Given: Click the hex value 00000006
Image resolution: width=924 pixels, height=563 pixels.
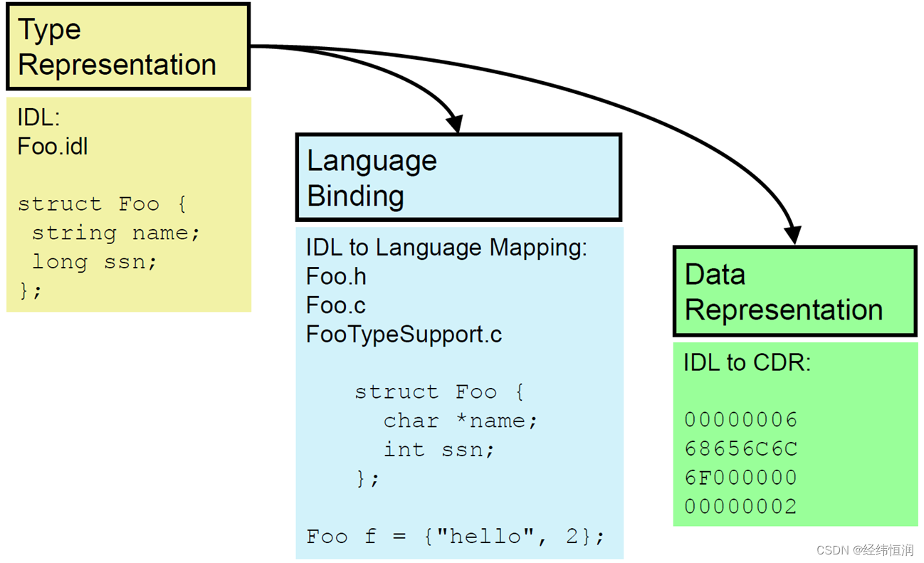Looking at the screenshot, I should click(x=740, y=420).
